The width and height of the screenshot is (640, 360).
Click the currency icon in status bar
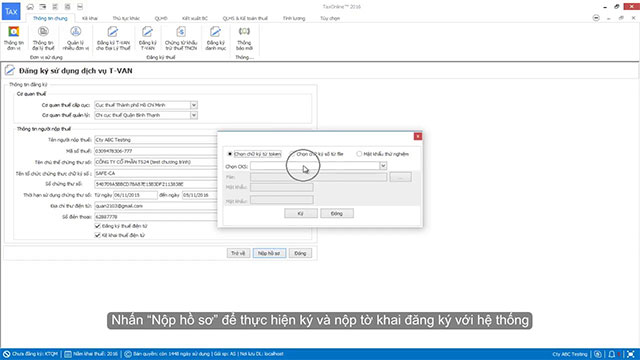(x=598, y=354)
